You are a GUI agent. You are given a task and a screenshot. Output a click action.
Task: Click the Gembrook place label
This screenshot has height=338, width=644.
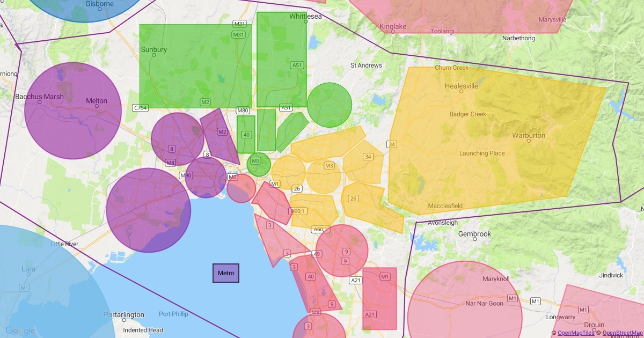[x=475, y=234]
